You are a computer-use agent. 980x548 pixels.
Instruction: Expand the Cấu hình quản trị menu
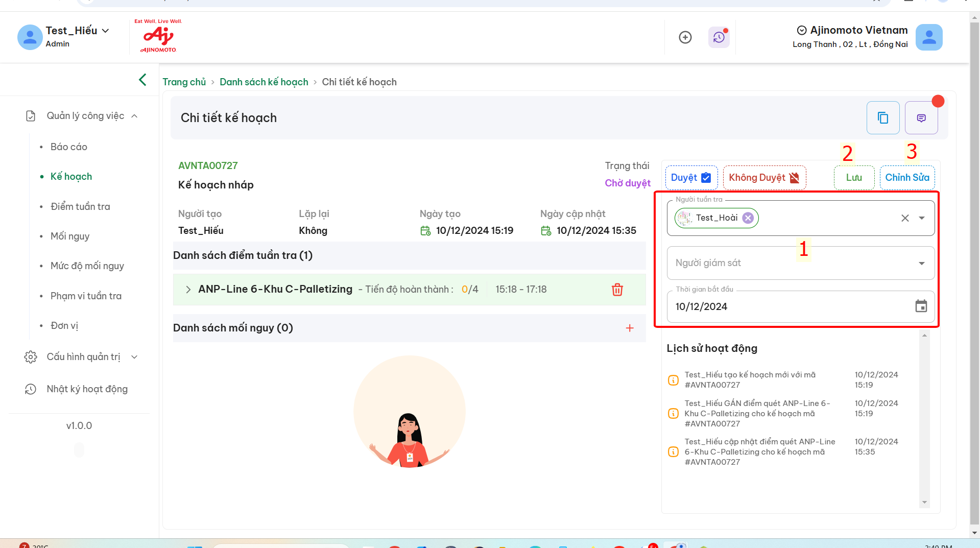pyautogui.click(x=134, y=357)
